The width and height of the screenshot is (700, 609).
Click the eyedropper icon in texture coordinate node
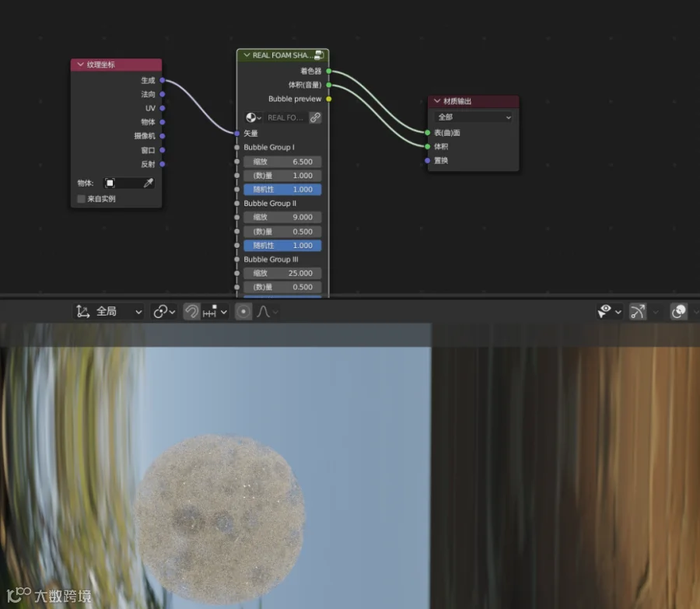[149, 183]
